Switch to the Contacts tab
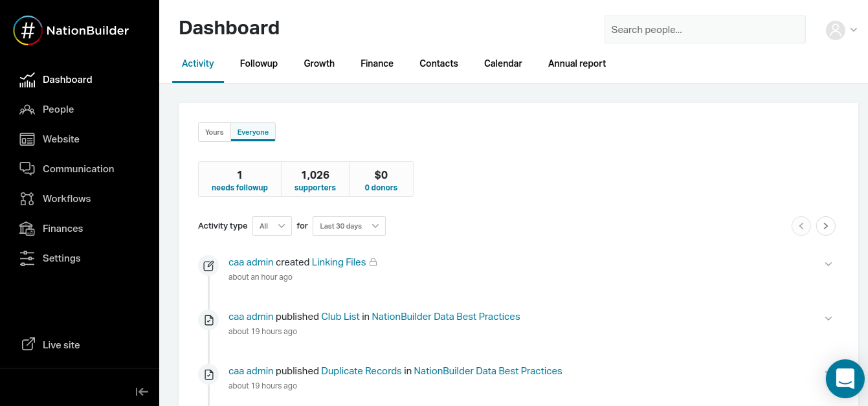 click(x=439, y=63)
